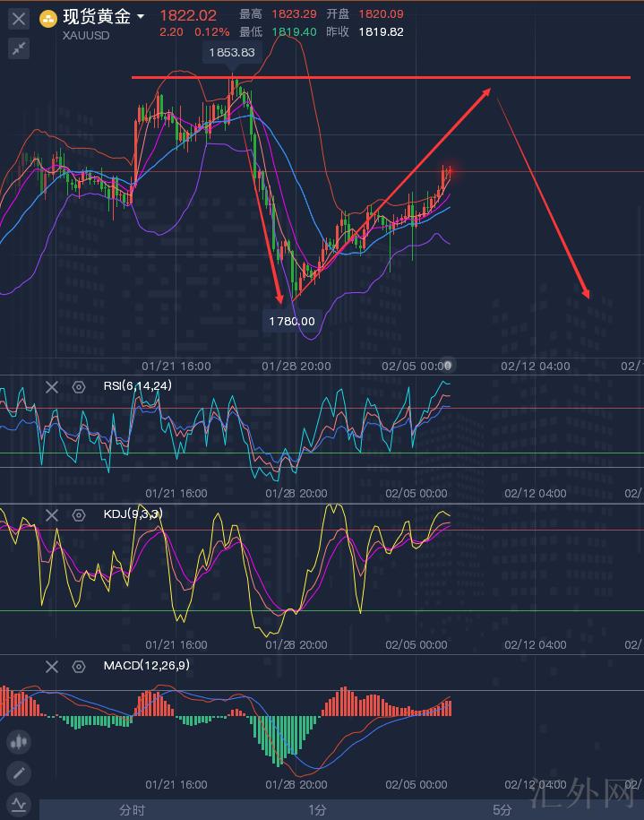Image resolution: width=644 pixels, height=820 pixels.
Task: Close the chart with the top-left X
Action: click(x=19, y=17)
